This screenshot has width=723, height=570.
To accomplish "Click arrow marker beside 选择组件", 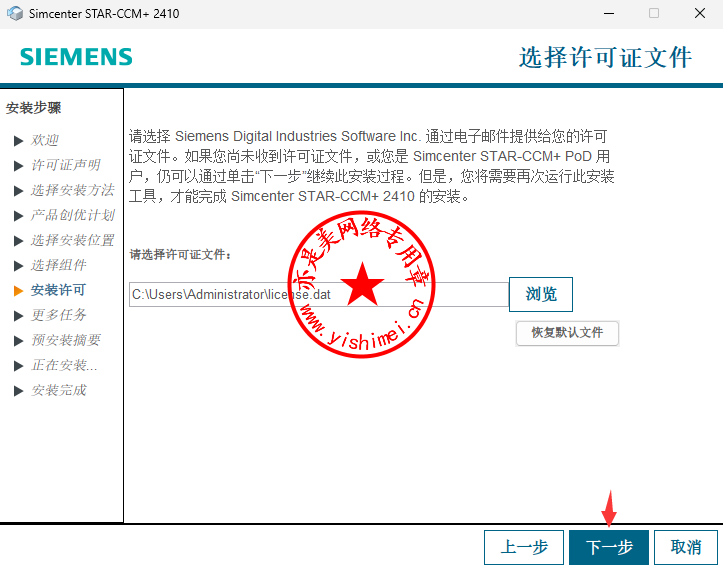I will click(18, 266).
